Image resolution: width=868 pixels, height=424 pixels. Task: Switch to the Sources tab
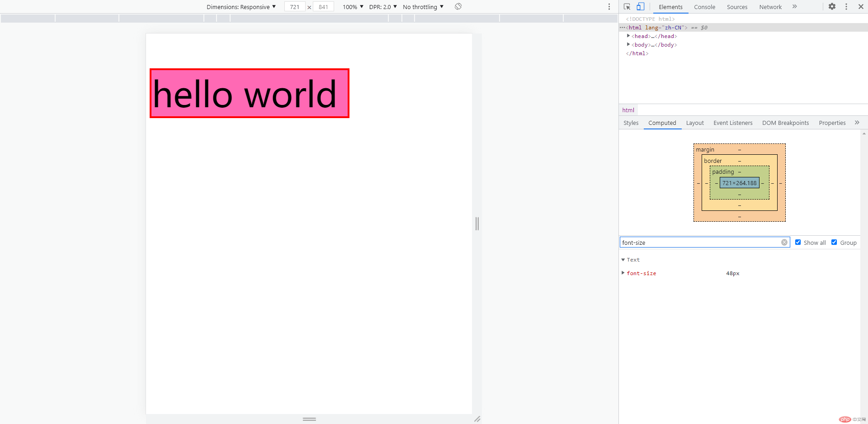tap(737, 7)
